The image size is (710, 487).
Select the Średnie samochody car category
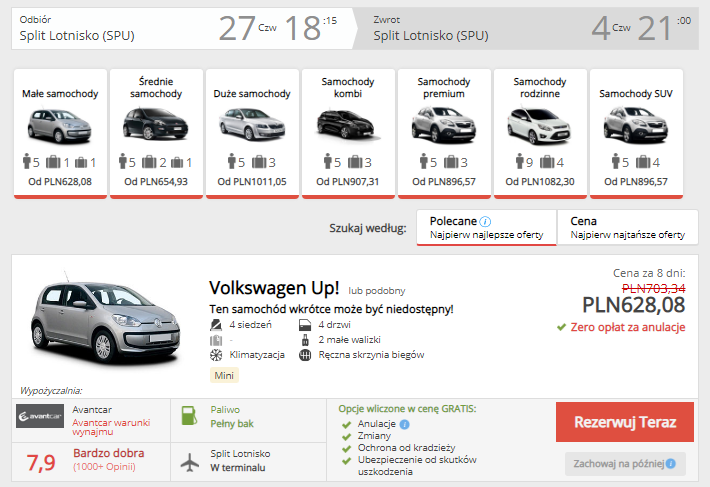pos(156,134)
